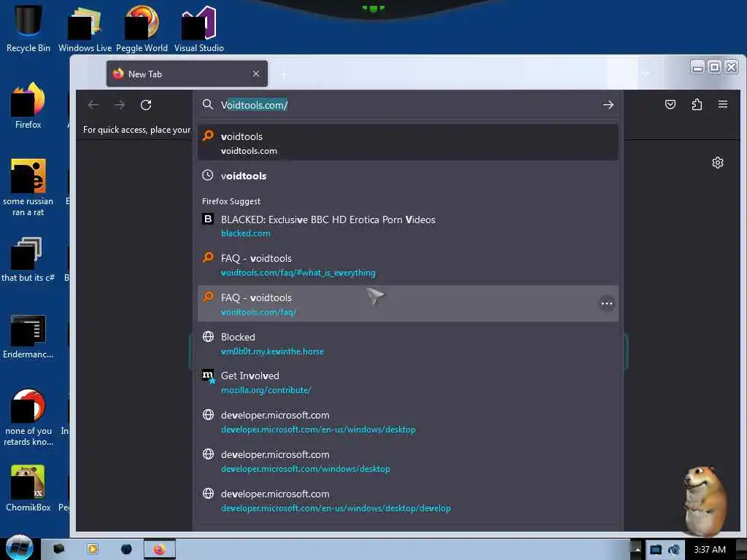
Task: Select the New Tab browser tab
Action: click(x=187, y=74)
